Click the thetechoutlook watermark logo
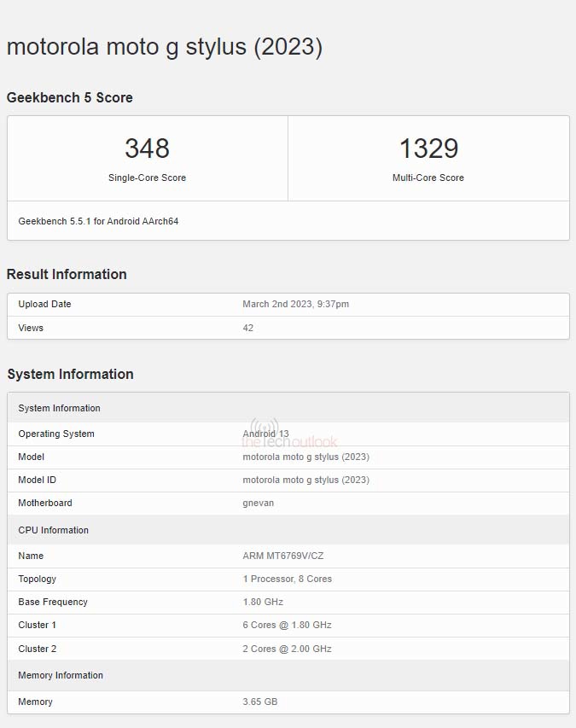This screenshot has width=576, height=728. (x=290, y=434)
